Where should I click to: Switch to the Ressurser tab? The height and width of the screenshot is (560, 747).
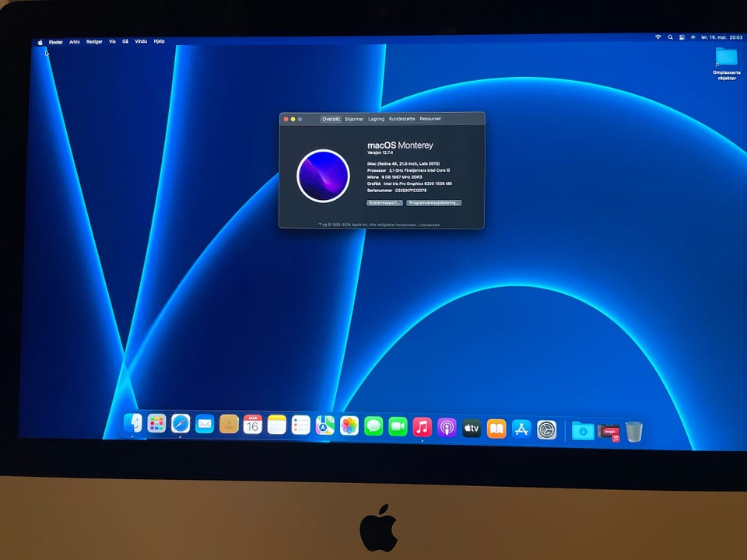(430, 118)
